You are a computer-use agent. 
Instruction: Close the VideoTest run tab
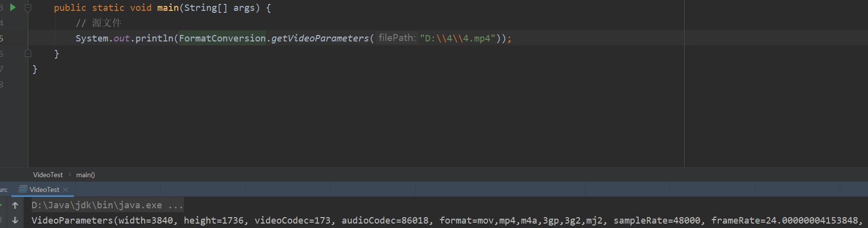coord(66,190)
